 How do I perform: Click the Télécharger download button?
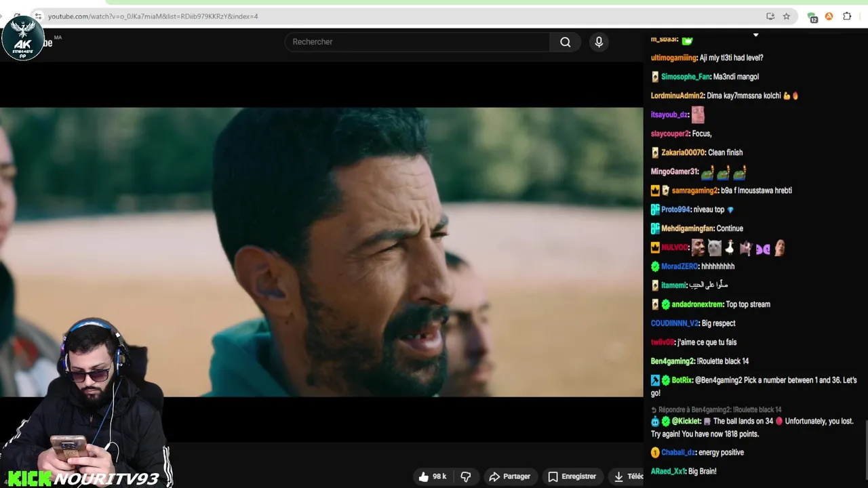(626, 476)
